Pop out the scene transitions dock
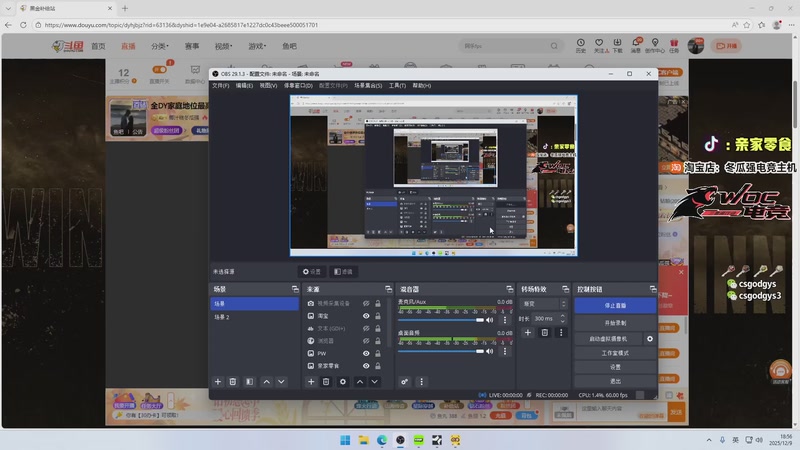This screenshot has height=450, width=800. pos(565,289)
